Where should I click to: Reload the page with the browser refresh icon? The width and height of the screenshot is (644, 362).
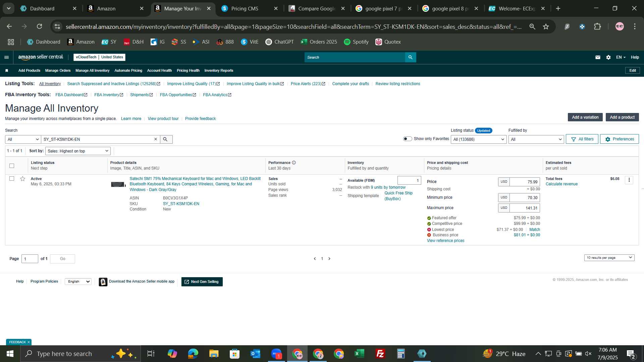pos(40,26)
